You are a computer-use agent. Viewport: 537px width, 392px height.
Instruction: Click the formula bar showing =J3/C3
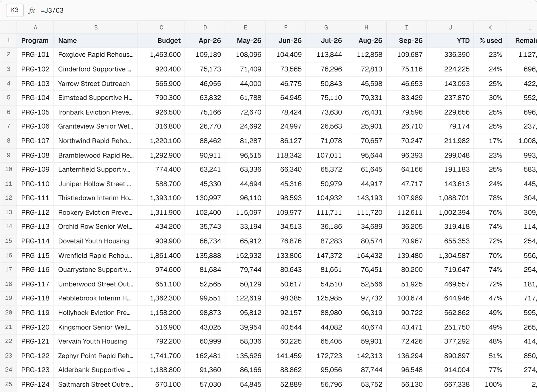click(x=286, y=10)
